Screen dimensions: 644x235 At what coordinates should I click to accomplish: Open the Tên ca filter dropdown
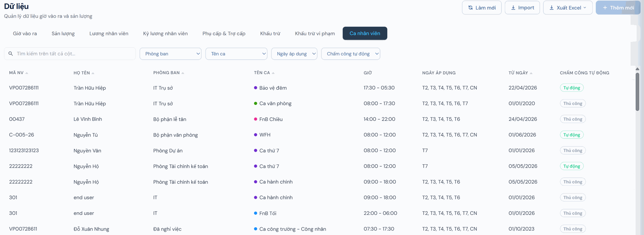click(236, 54)
